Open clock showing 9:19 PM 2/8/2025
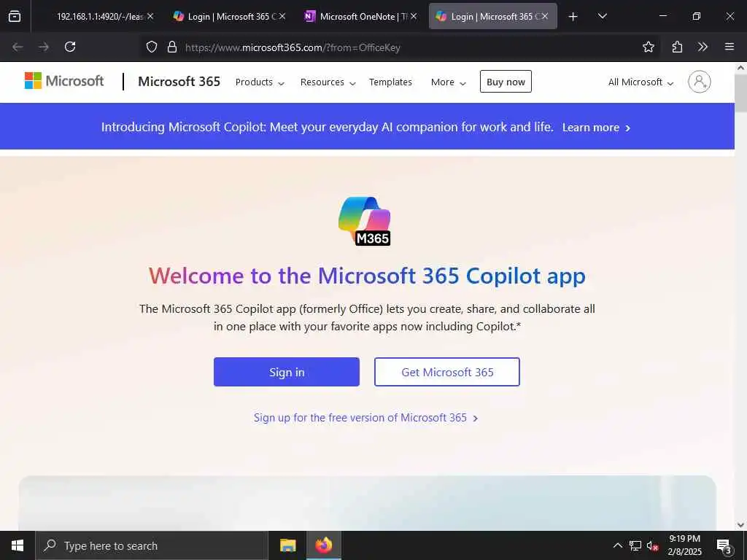The image size is (747, 560). tap(684, 545)
